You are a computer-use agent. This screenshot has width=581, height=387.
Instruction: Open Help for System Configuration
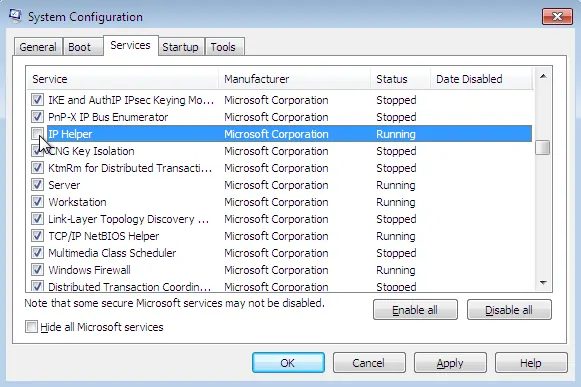(x=531, y=363)
